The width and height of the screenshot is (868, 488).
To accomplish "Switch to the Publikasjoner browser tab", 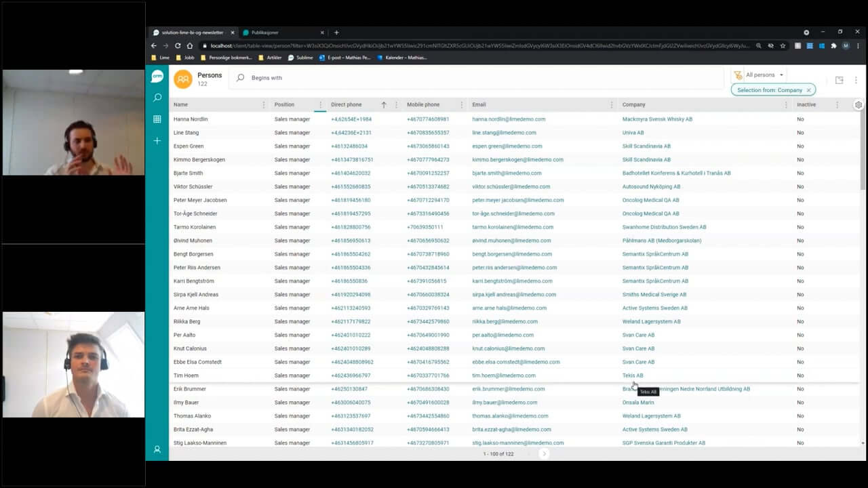I will [282, 33].
